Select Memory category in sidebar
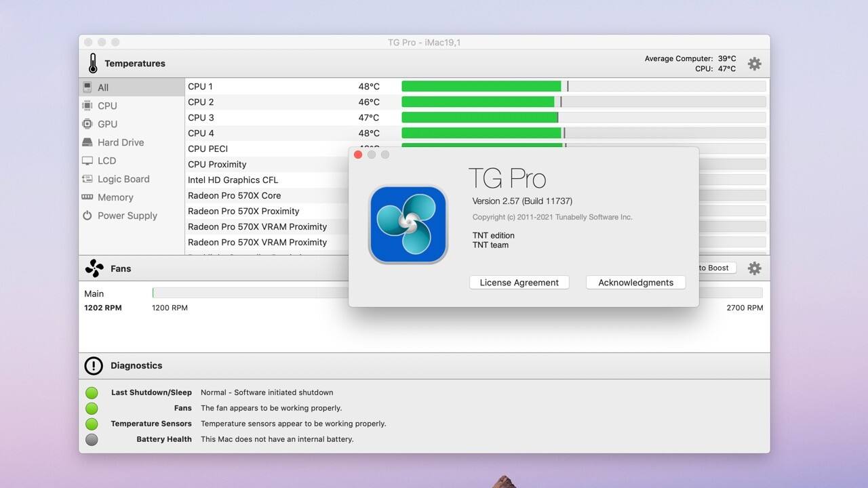Screen dimensions: 868x488 coord(132,197)
